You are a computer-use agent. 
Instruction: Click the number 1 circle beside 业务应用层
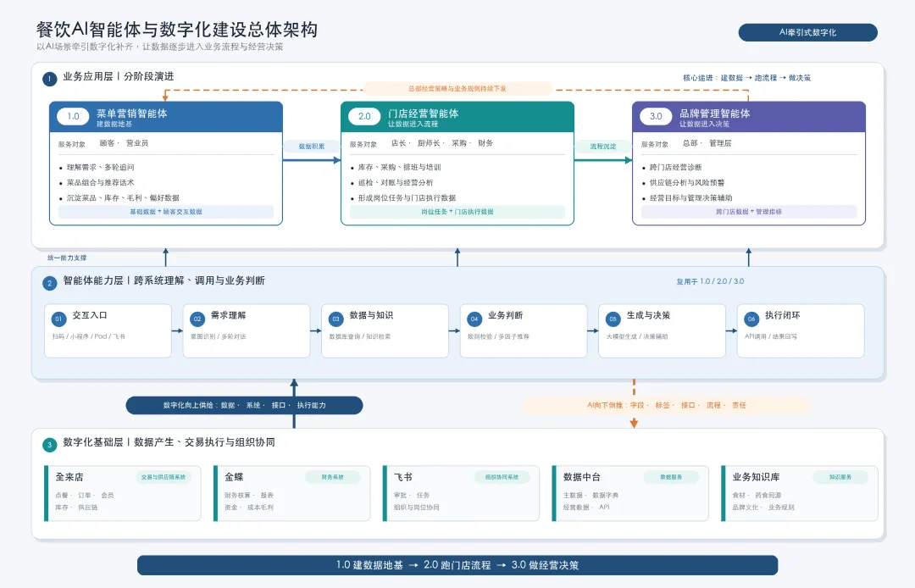(50, 79)
